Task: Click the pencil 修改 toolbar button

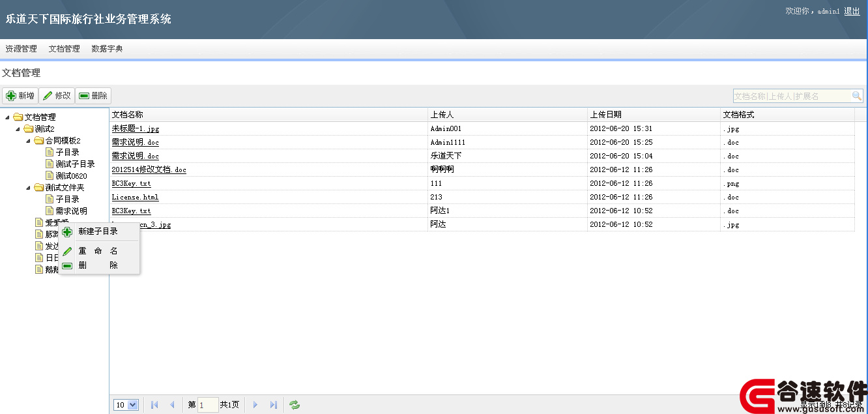Action: (57, 96)
